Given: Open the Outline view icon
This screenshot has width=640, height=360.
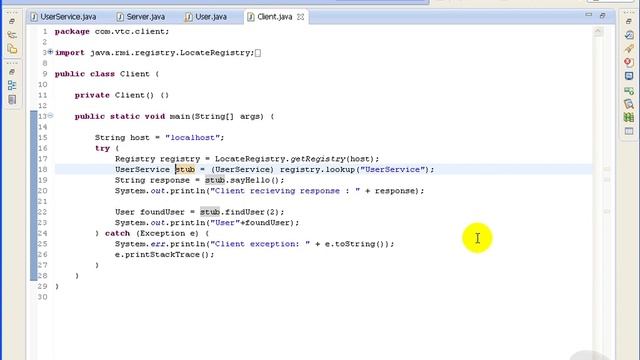Looking at the screenshot, I should [12, 85].
